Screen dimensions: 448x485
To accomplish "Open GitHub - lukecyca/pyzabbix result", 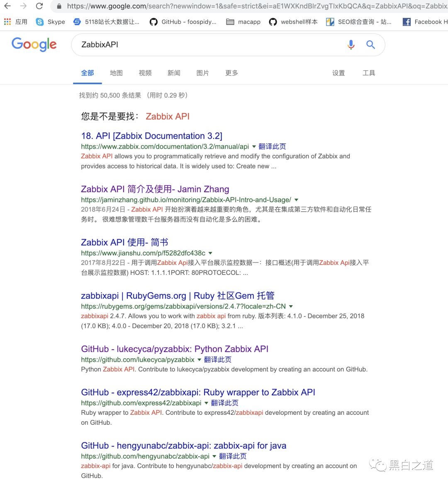I will coord(175,349).
